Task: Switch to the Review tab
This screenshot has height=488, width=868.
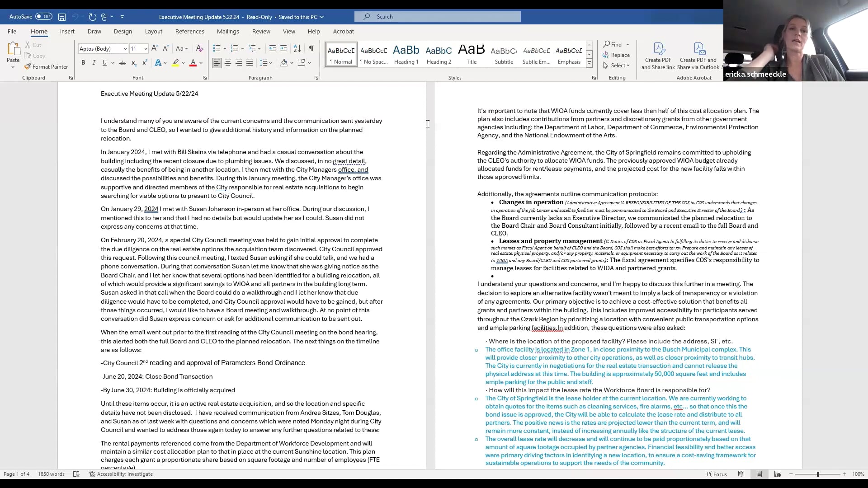Action: point(261,31)
